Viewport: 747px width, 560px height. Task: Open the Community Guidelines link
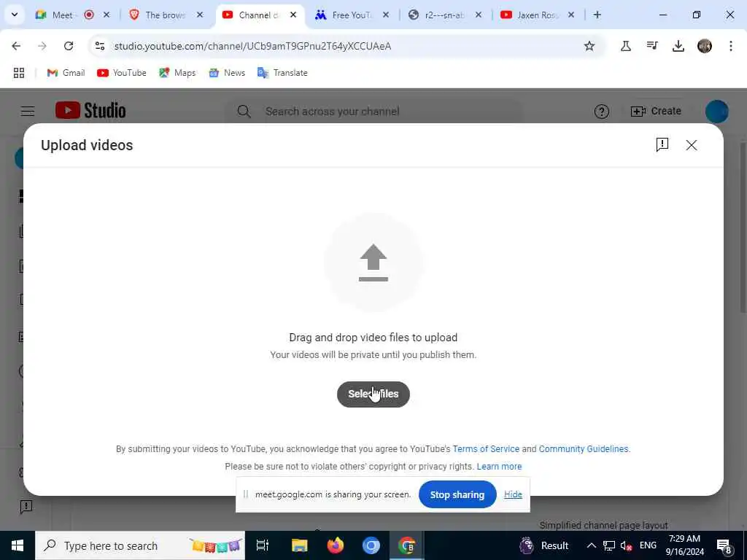(x=584, y=449)
